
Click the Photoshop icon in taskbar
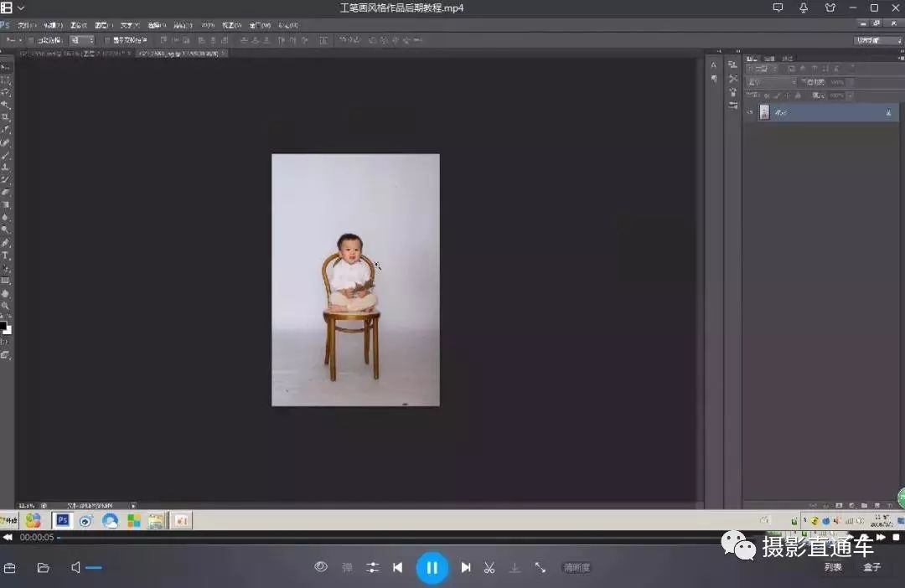click(x=62, y=520)
